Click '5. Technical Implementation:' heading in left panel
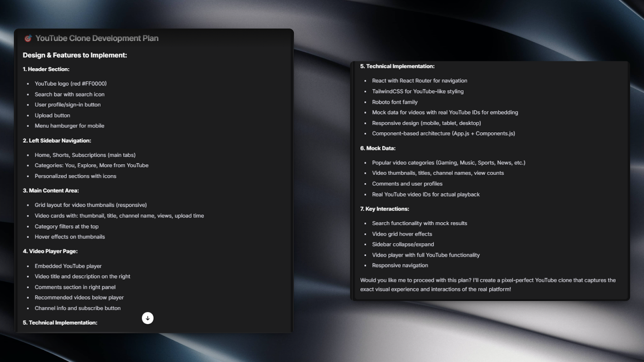Image resolution: width=644 pixels, height=362 pixels. point(60,323)
